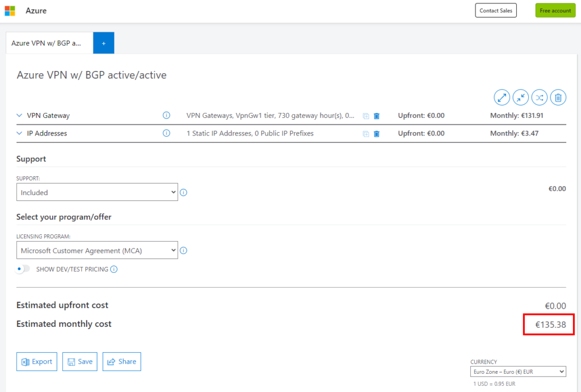Select the Azure VPN w/ BGP estimate tab
The image size is (581, 392).
point(49,43)
